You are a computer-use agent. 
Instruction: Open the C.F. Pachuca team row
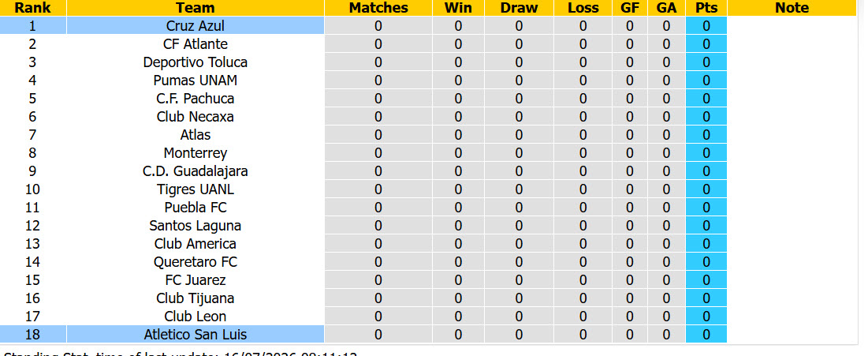click(195, 99)
